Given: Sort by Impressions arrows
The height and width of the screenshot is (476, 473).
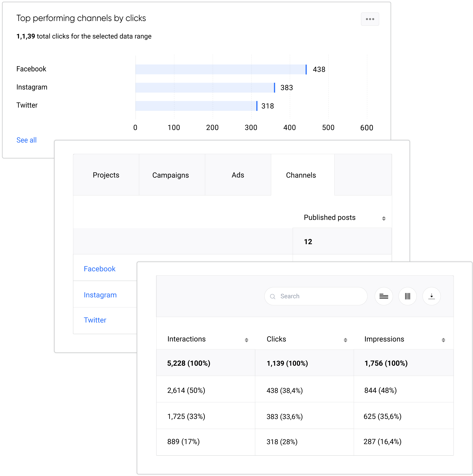Looking at the screenshot, I should [443, 340].
